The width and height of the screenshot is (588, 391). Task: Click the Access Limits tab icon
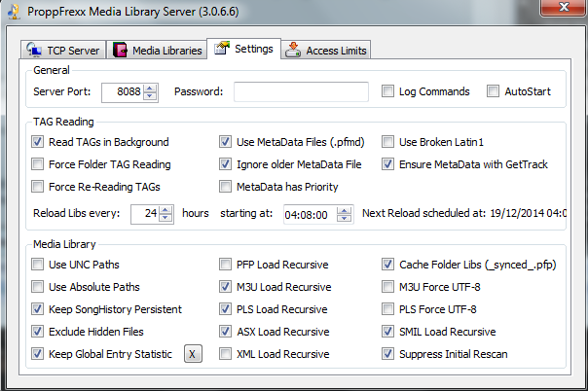(x=293, y=51)
